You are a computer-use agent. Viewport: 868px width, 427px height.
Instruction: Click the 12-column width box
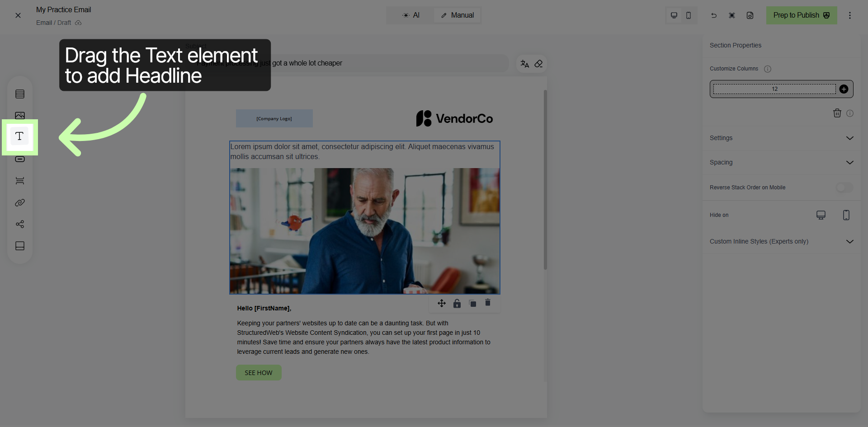774,89
